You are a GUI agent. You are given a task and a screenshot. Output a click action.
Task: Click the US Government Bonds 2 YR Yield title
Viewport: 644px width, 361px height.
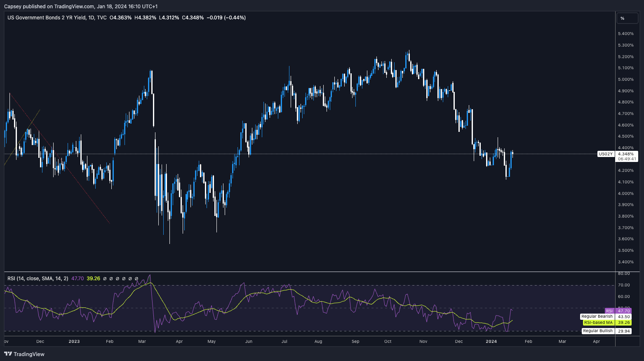tap(57, 18)
